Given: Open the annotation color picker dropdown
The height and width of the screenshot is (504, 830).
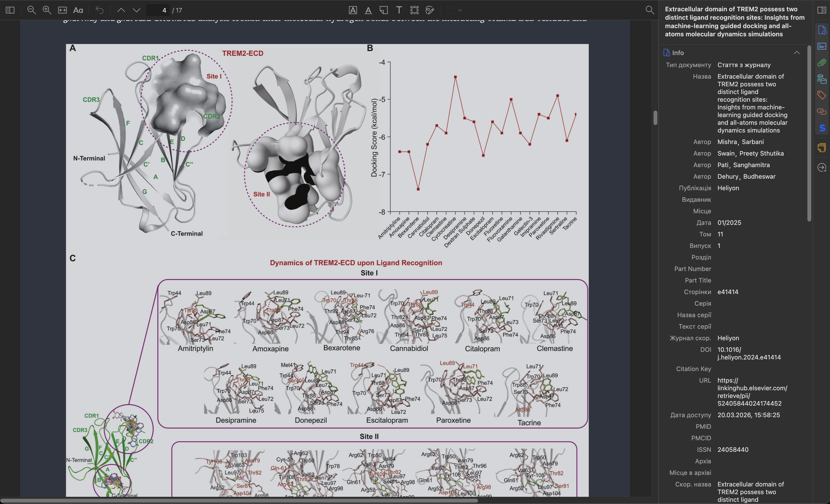Looking at the screenshot, I should click(460, 10).
